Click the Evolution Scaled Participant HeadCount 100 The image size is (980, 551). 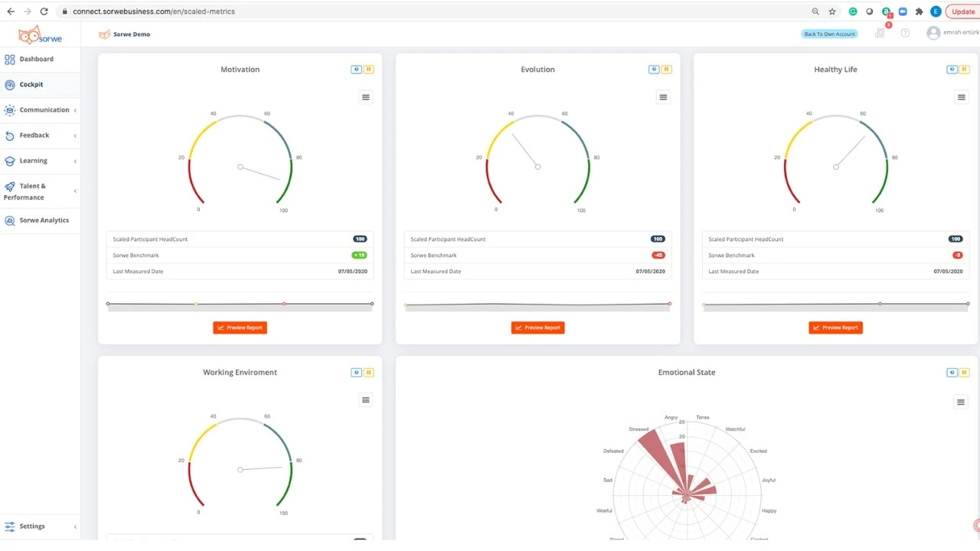[x=658, y=239]
